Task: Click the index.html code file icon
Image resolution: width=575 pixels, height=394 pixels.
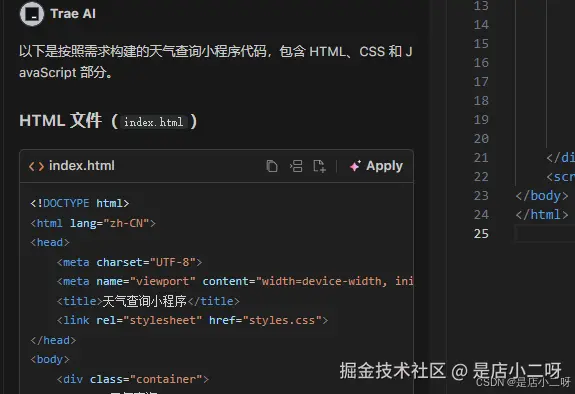Action: click(36, 166)
